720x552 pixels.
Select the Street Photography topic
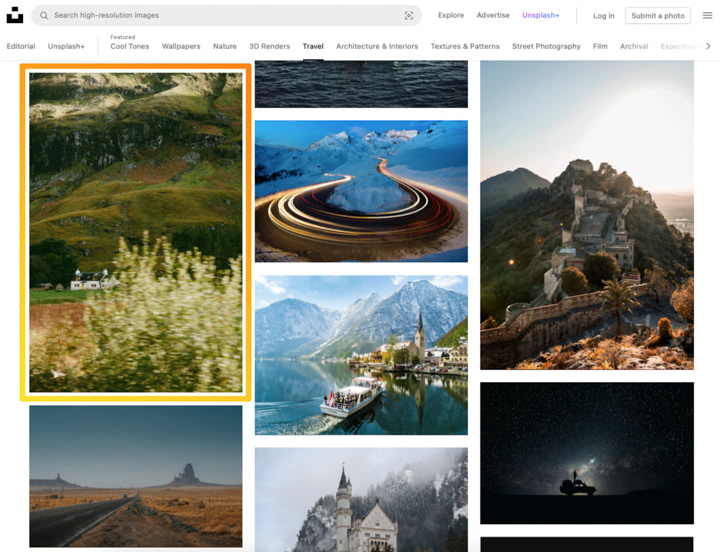click(546, 46)
